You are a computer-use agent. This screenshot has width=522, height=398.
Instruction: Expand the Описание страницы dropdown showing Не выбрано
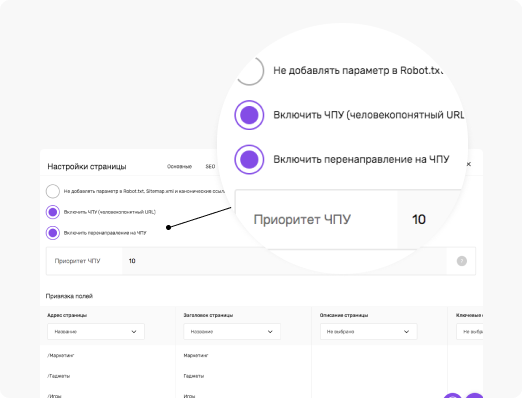pyautogui.click(x=368, y=332)
